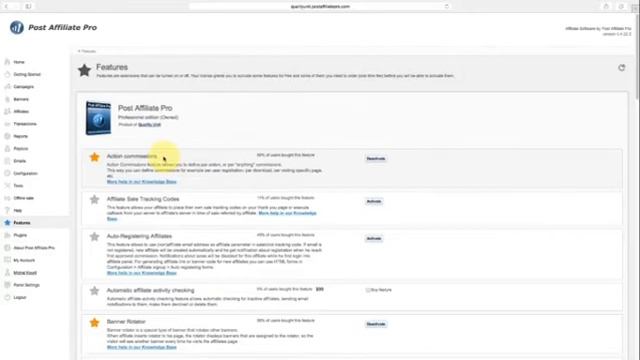640x360 pixels.
Task: Click grey star for Affiliate Sale Tracking Codes
Action: 95,200
